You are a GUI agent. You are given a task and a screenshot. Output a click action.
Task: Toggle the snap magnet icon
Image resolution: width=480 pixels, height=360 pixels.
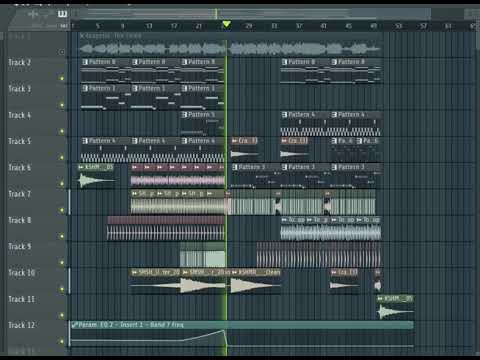[x=62, y=14]
